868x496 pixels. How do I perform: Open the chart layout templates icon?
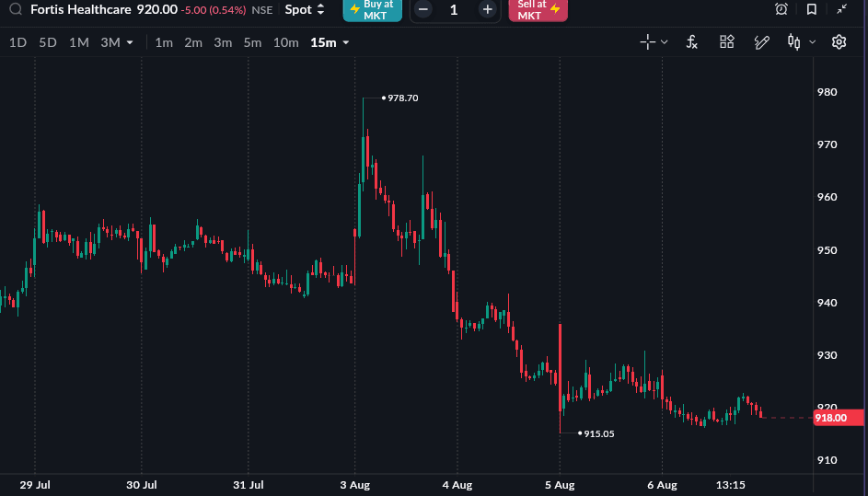tap(726, 42)
